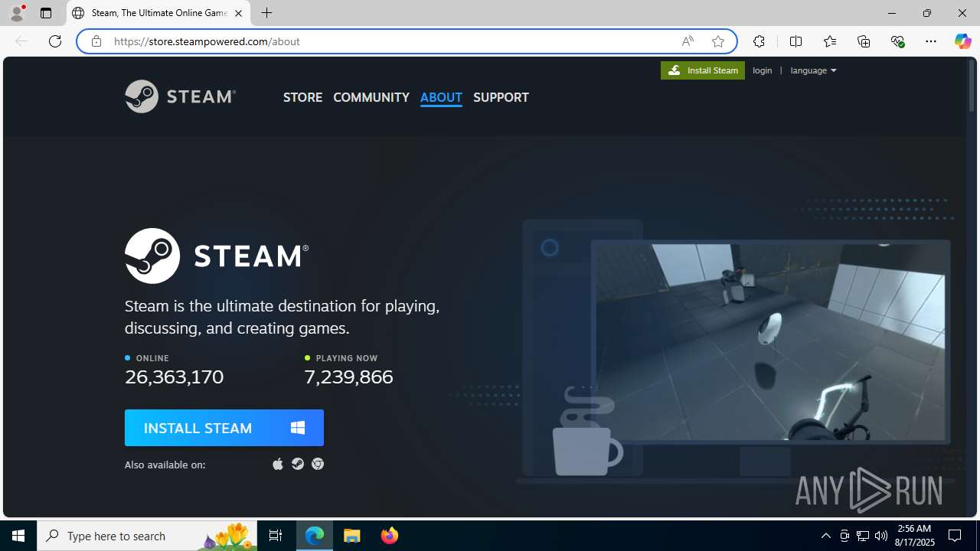Viewport: 980px width, 551px height.
Task: Open the Favorites list icon
Action: pos(830,41)
